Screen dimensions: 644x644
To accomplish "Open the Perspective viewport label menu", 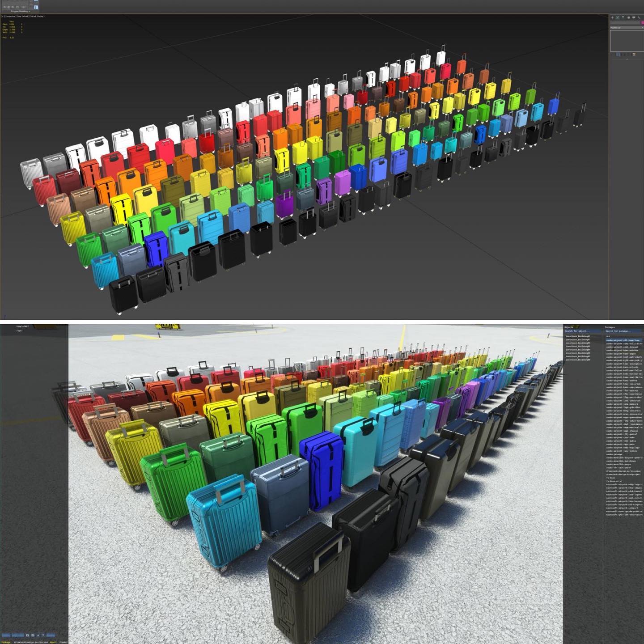I will [10, 16].
